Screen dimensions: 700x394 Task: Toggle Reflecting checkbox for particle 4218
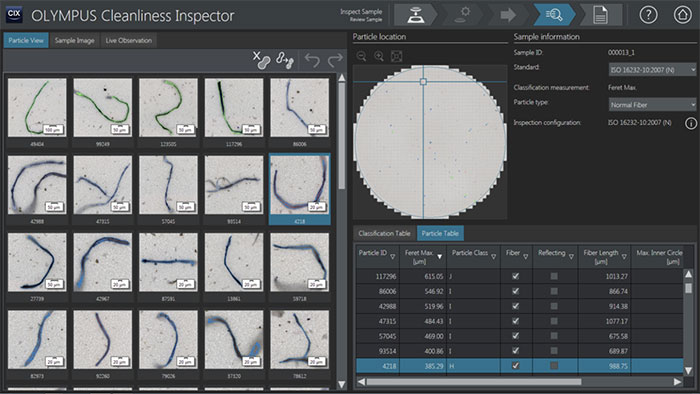(x=554, y=365)
